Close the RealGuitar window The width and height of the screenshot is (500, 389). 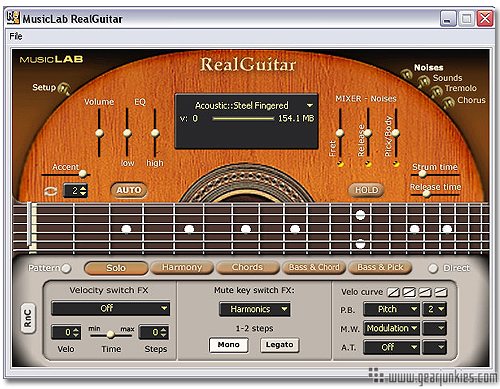(x=485, y=19)
